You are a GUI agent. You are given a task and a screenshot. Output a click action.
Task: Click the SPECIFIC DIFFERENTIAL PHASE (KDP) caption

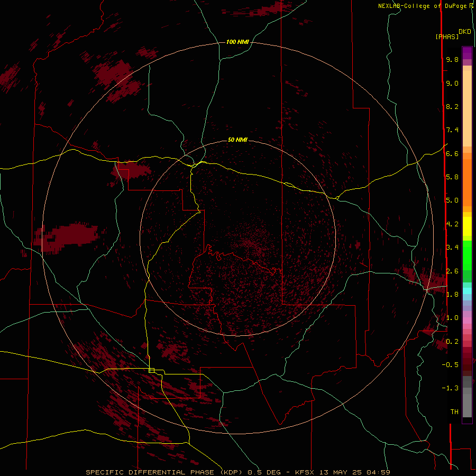[x=164, y=472]
